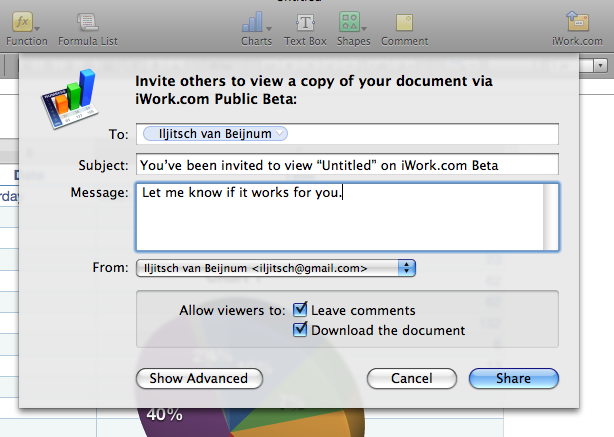
Task: Open the Formula List toolbar icon
Action: coord(87,22)
